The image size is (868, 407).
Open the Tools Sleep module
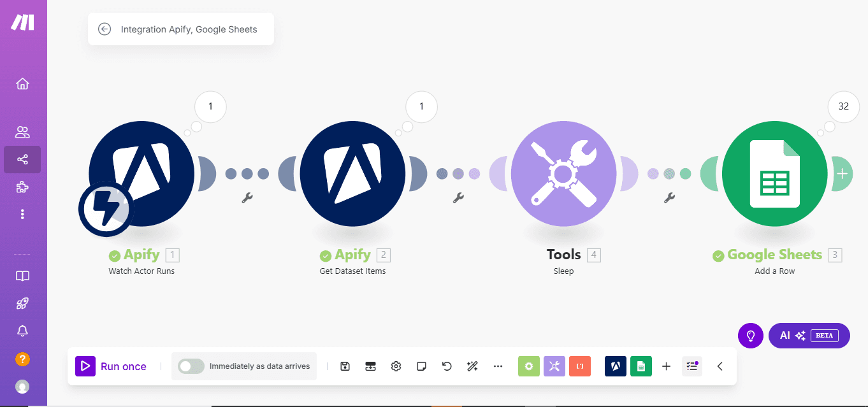click(564, 173)
